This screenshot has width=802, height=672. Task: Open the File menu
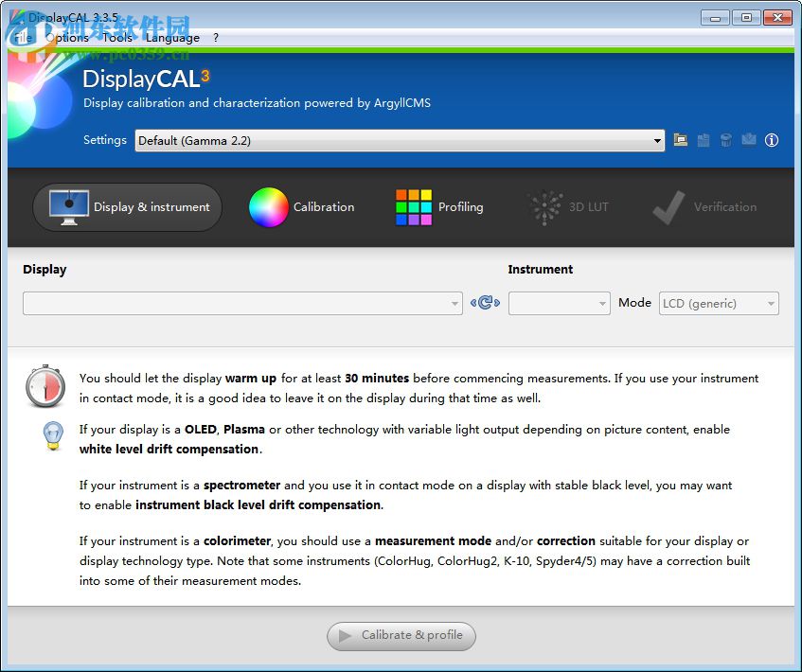[23, 37]
